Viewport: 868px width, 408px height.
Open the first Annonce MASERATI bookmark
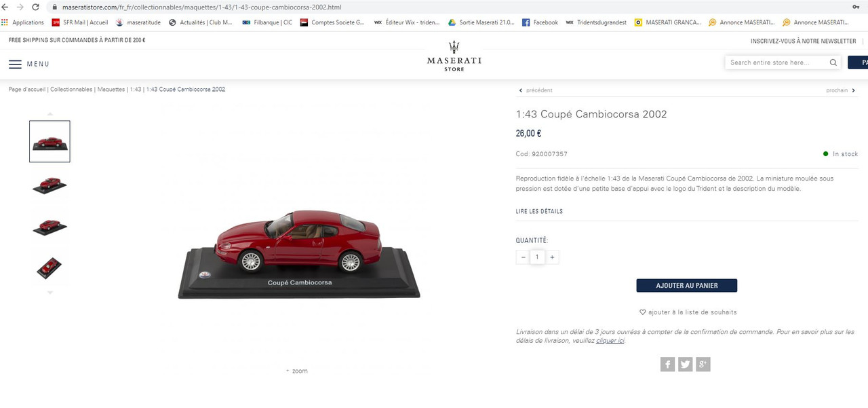pos(741,22)
